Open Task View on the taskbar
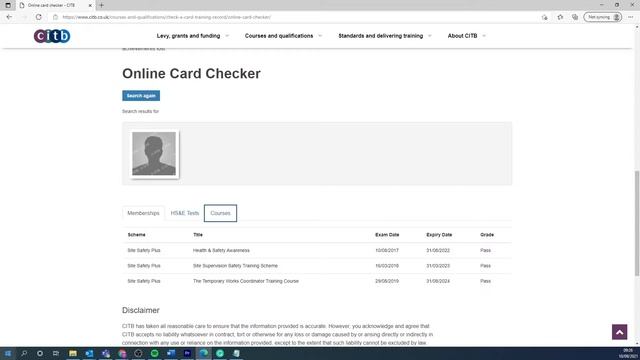This screenshot has height=360, width=640. coord(56,353)
